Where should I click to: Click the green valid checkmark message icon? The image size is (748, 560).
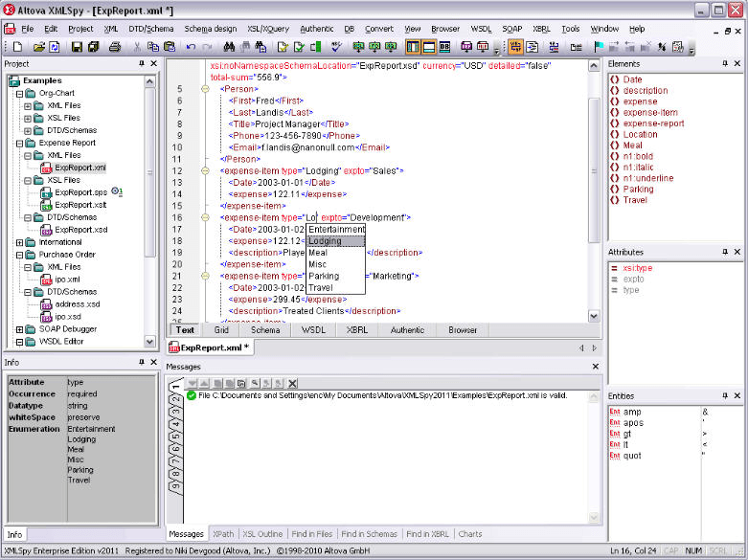tap(192, 395)
